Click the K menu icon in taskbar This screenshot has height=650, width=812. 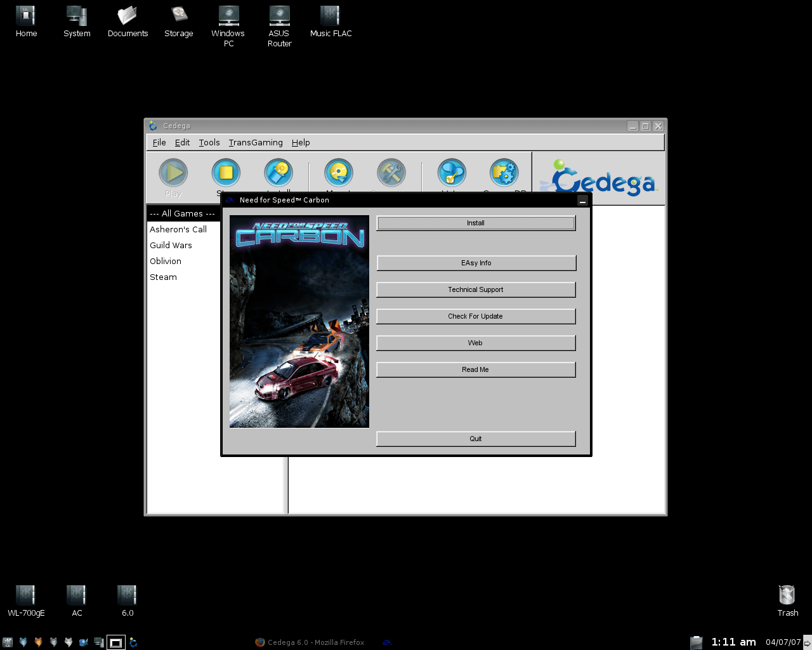click(8, 642)
